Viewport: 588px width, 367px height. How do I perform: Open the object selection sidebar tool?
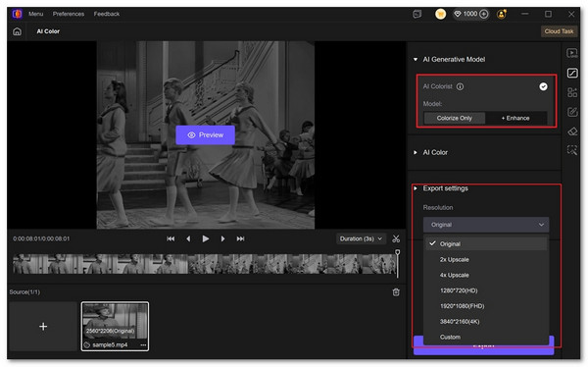572,150
